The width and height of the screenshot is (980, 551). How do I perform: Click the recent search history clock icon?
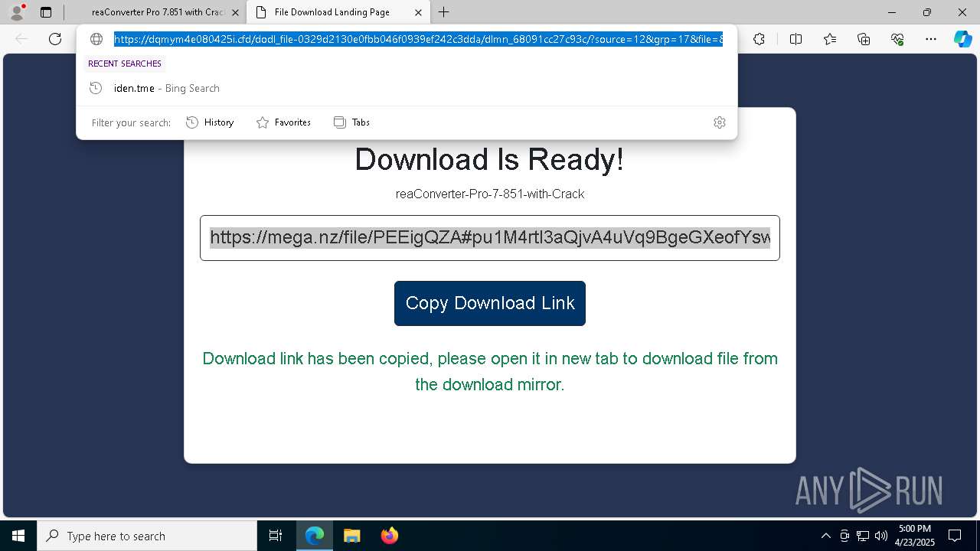coord(96,88)
